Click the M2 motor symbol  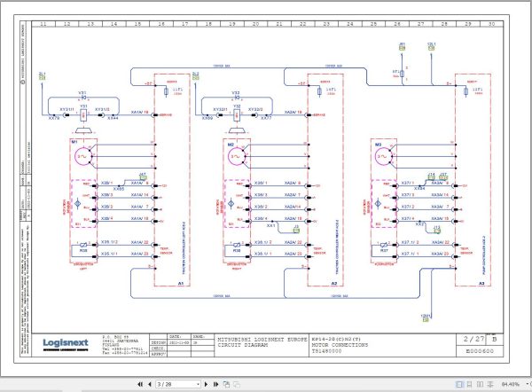(237, 157)
